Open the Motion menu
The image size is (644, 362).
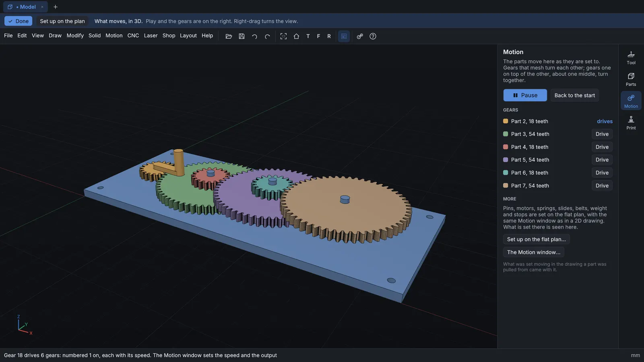click(114, 35)
